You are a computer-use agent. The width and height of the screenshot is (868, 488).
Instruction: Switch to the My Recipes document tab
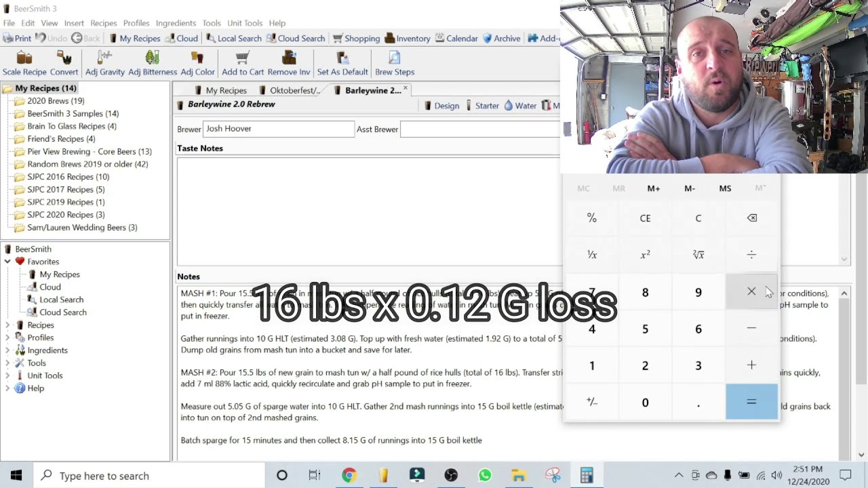coord(220,90)
